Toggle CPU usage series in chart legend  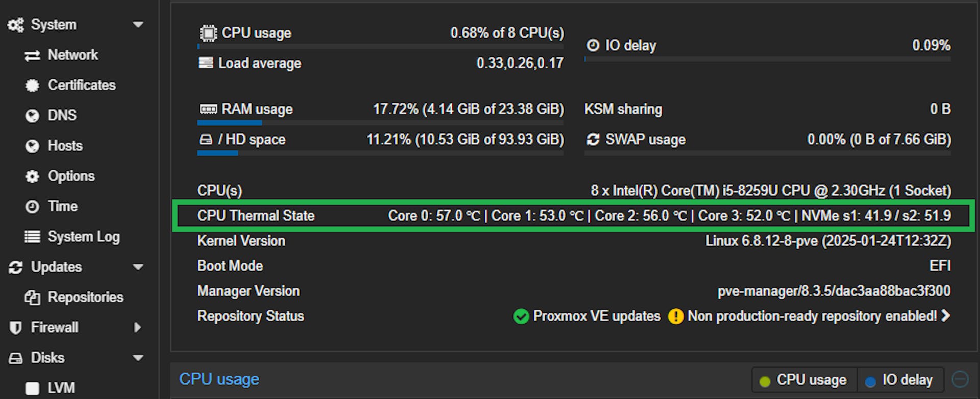(x=803, y=380)
